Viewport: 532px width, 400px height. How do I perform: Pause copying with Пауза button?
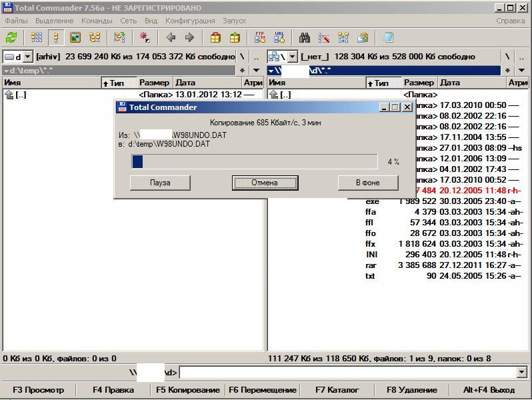(x=160, y=183)
